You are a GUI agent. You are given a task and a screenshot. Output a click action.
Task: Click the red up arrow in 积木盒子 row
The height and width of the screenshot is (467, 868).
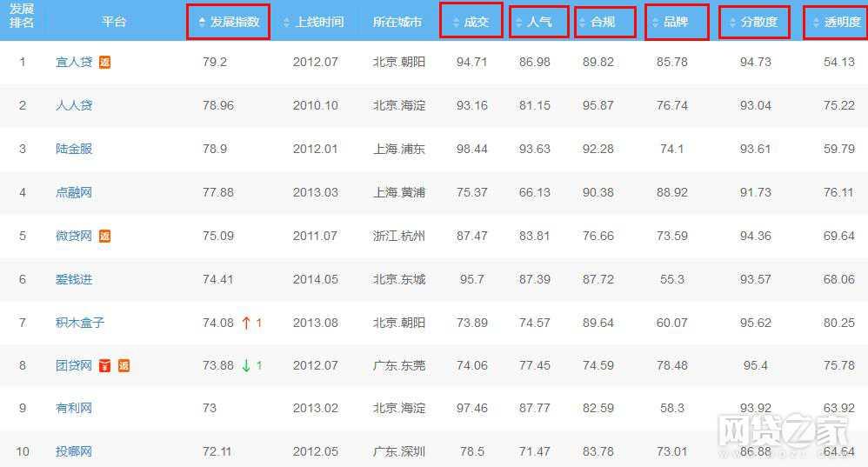246,323
